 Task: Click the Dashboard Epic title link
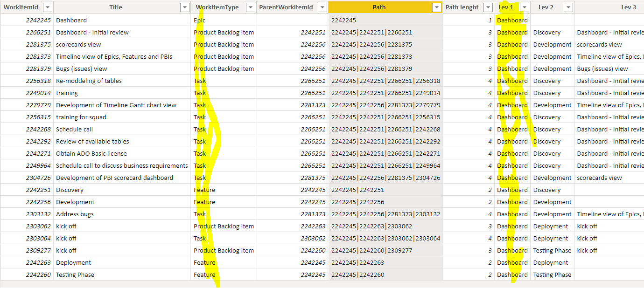(71, 20)
